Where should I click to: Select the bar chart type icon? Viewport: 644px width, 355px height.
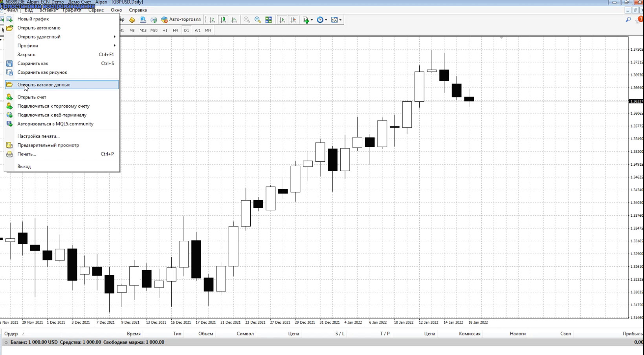click(x=212, y=20)
